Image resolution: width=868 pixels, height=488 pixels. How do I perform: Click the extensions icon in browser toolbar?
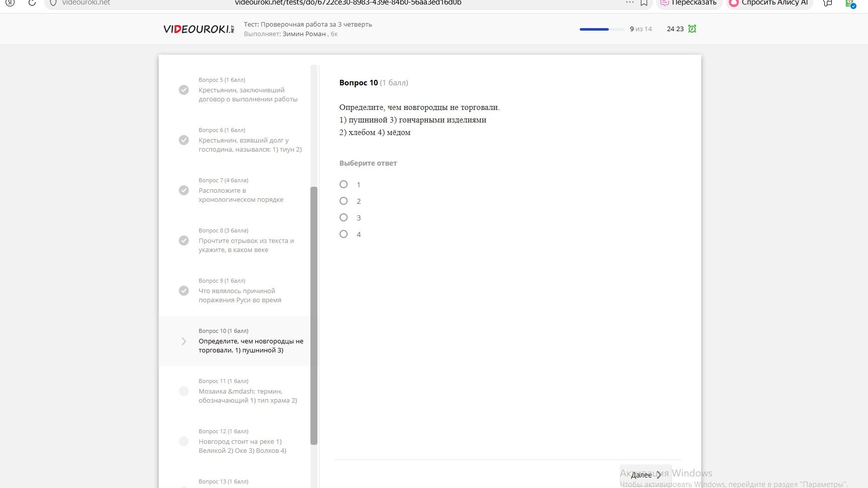coord(828,3)
